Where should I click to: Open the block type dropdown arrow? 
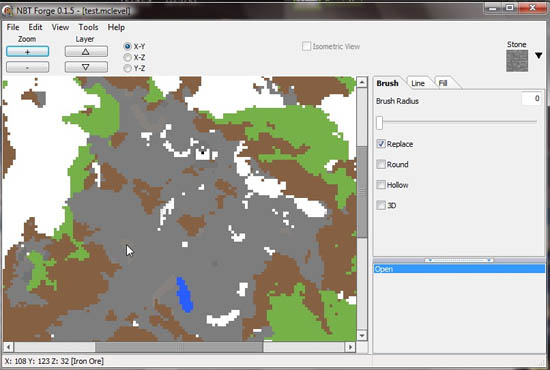point(539,55)
